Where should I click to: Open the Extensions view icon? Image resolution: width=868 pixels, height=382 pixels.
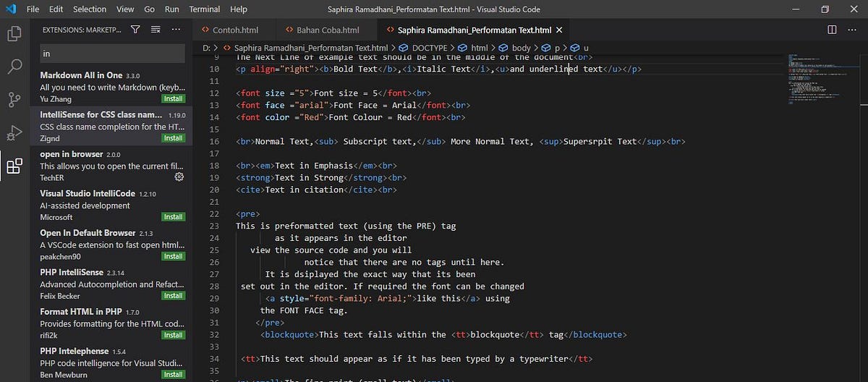tap(14, 166)
